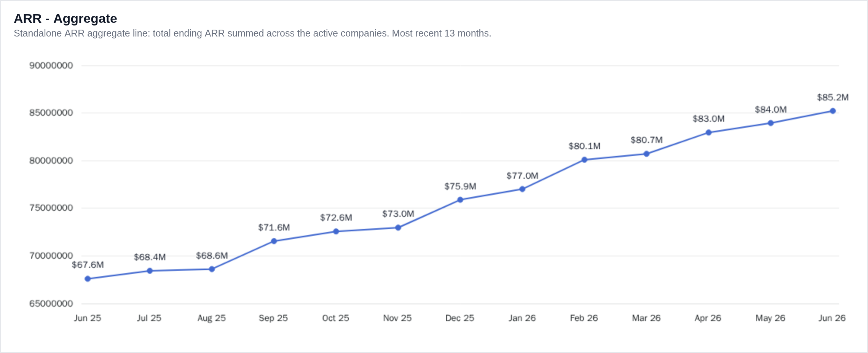Select the "$71.6M" value label
Image resolution: width=868 pixels, height=353 pixels.
(274, 227)
